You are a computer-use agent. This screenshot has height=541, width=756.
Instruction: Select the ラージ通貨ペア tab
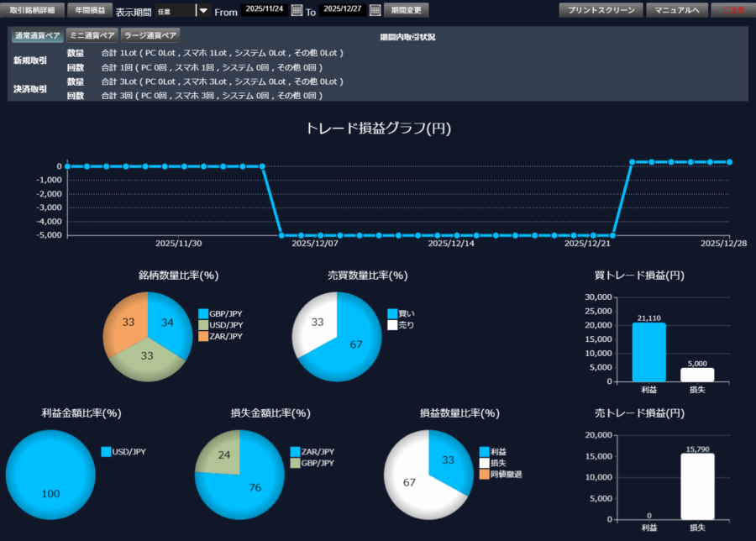[150, 35]
